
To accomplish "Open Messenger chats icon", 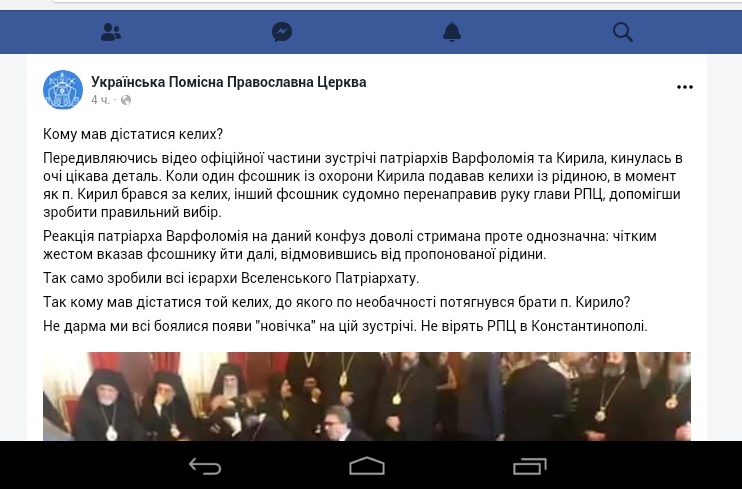I will (282, 32).
